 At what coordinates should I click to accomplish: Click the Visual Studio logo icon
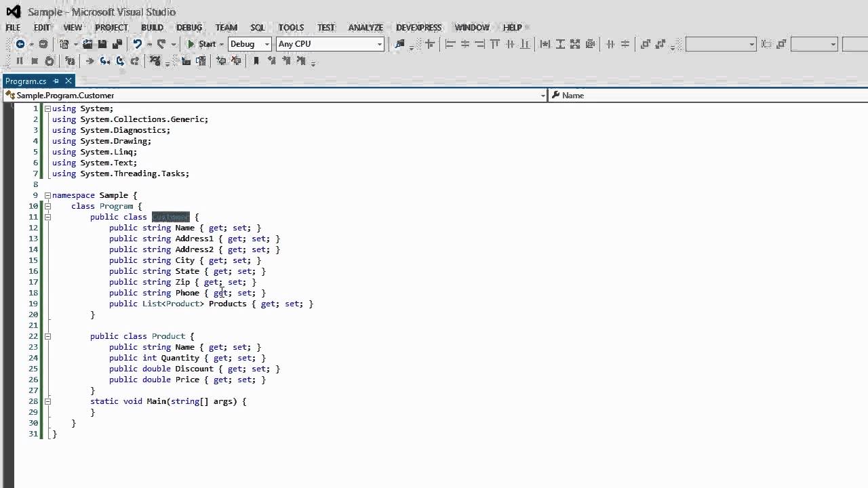[13, 11]
